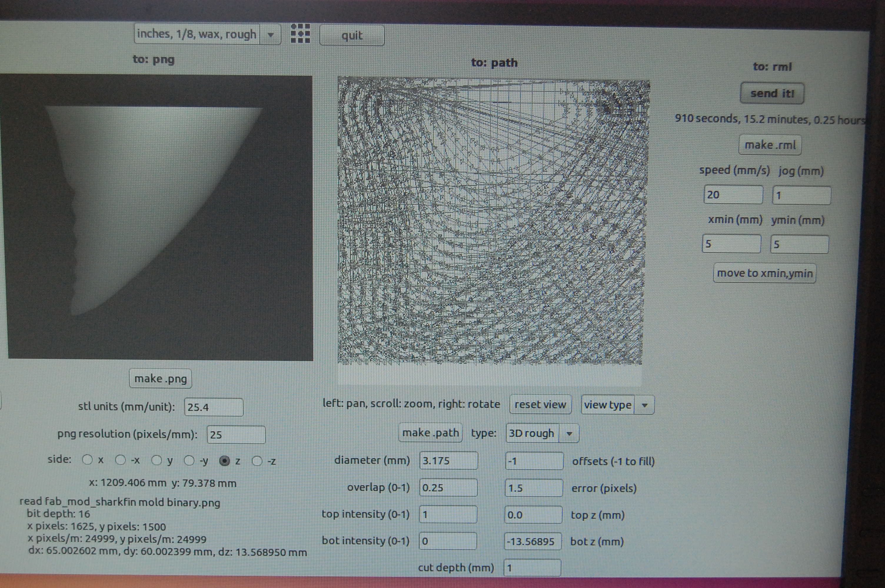Click the diameter (mm) field
The width and height of the screenshot is (885, 588).
[x=449, y=460]
